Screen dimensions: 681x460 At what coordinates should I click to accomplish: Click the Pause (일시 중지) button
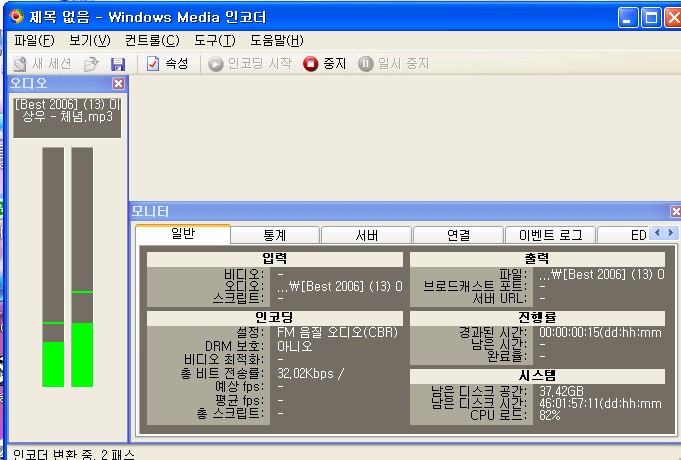[393, 64]
